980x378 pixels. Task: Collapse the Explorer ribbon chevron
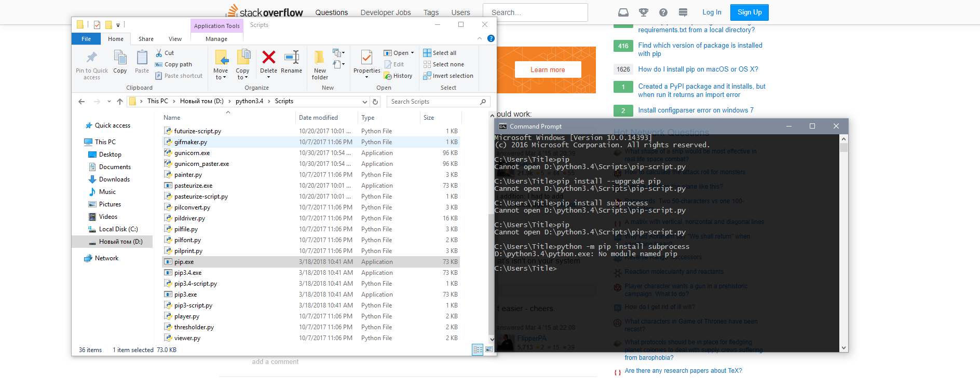click(x=479, y=38)
